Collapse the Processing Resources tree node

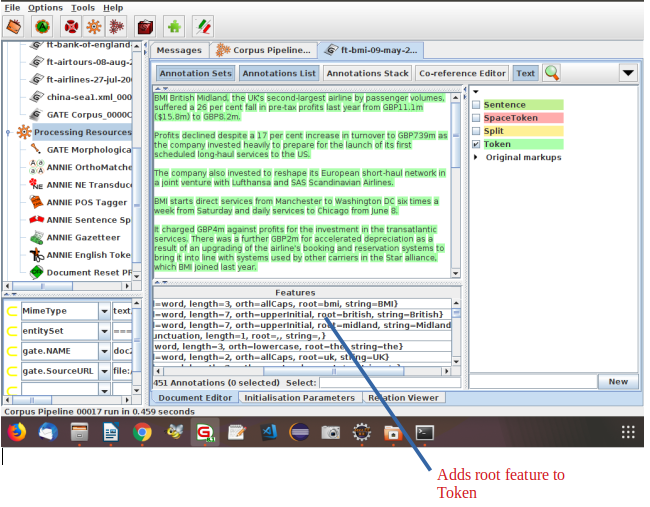click(8, 132)
